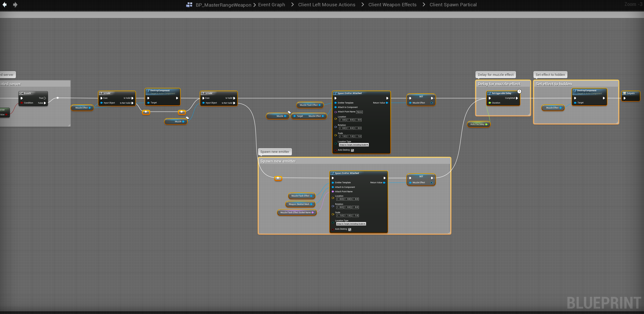Click the Return Value pin on upper Spawn Emitter

[387, 103]
